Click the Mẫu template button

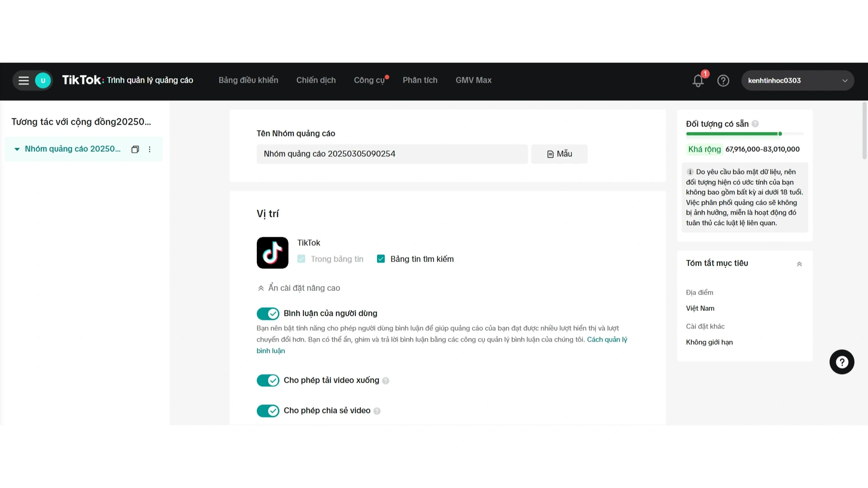tap(559, 154)
